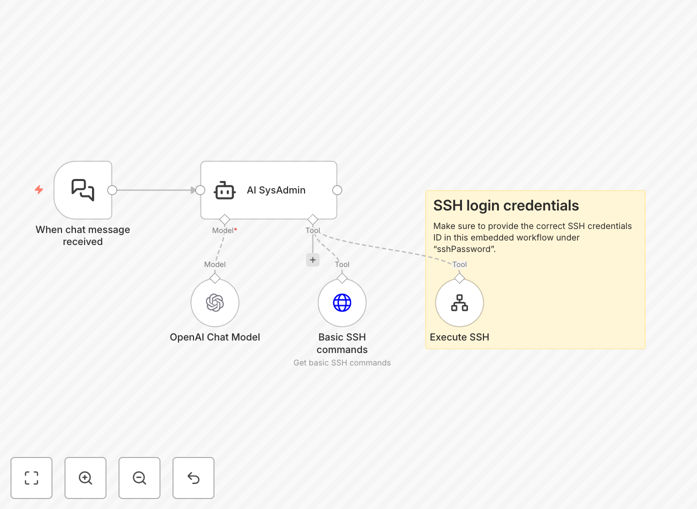This screenshot has height=509, width=697.
Task: Click the agent's Model diamond connector
Action: pyautogui.click(x=224, y=219)
